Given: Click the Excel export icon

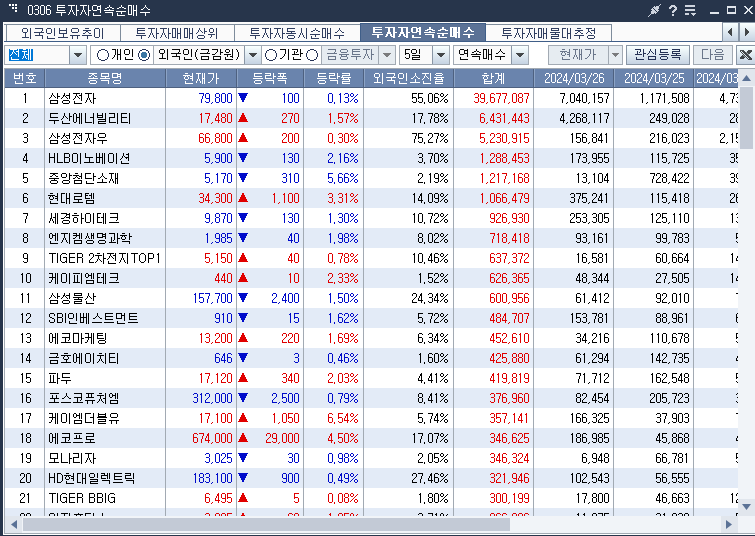Looking at the screenshot, I should click(745, 55).
